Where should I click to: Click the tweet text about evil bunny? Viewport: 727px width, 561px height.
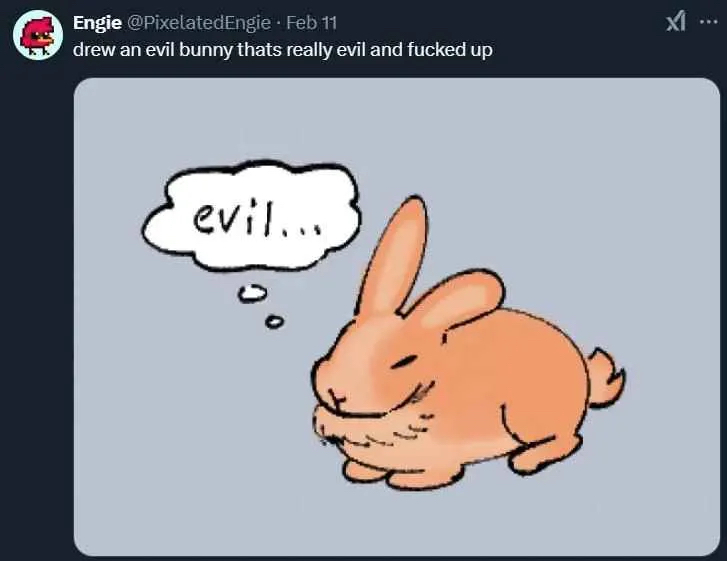[282, 50]
